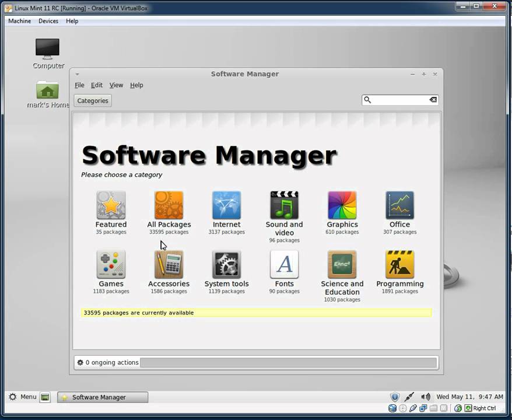Click the Software Manager taskbar button

click(103, 397)
